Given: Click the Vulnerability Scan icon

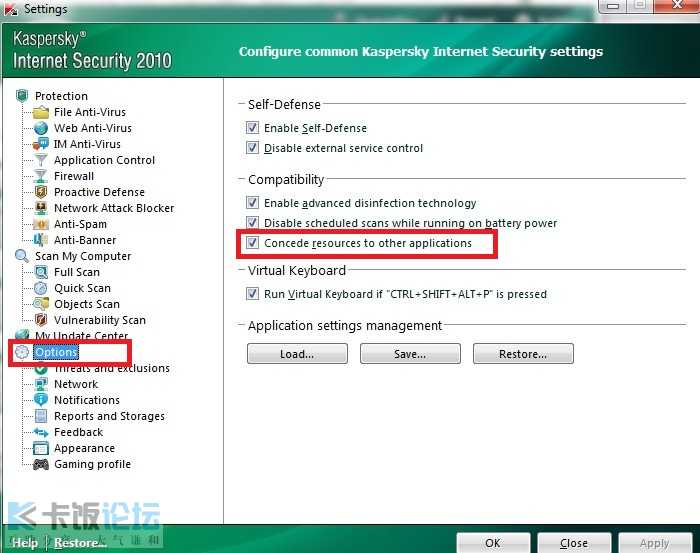Looking at the screenshot, I should click(x=41, y=320).
